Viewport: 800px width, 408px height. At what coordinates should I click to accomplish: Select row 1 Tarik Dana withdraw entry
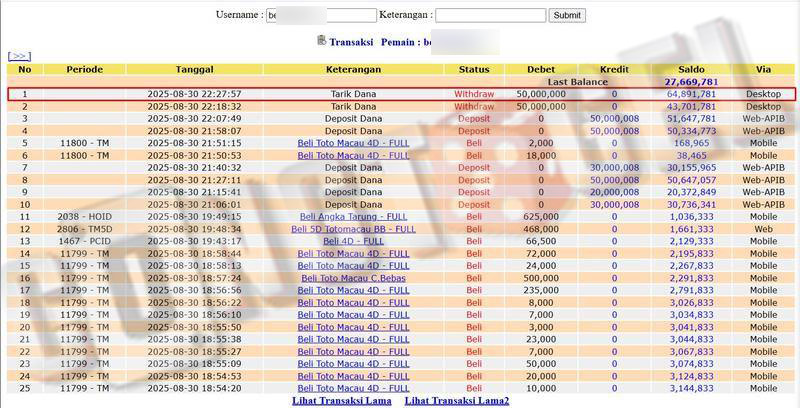coord(353,94)
